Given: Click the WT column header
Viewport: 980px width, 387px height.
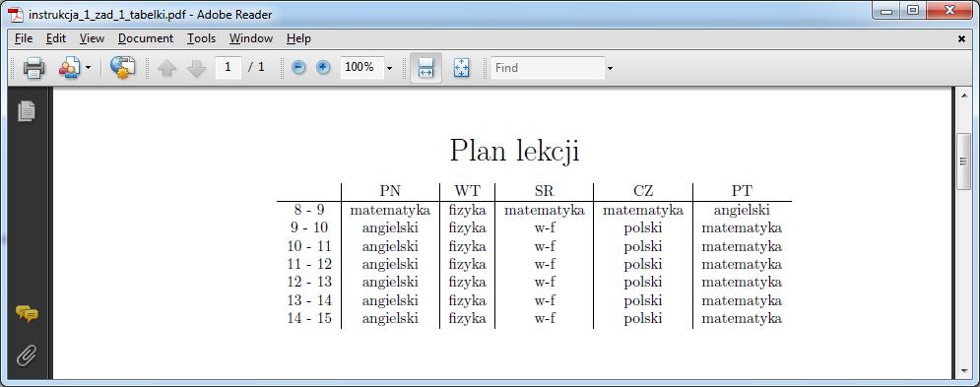Looking at the screenshot, I should coord(468,191).
